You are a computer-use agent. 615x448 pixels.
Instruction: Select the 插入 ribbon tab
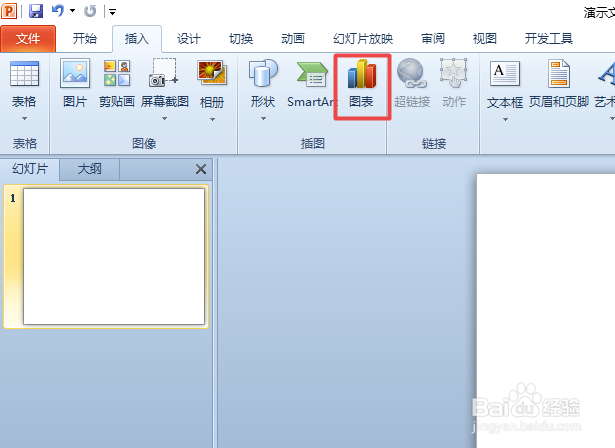pyautogui.click(x=136, y=38)
